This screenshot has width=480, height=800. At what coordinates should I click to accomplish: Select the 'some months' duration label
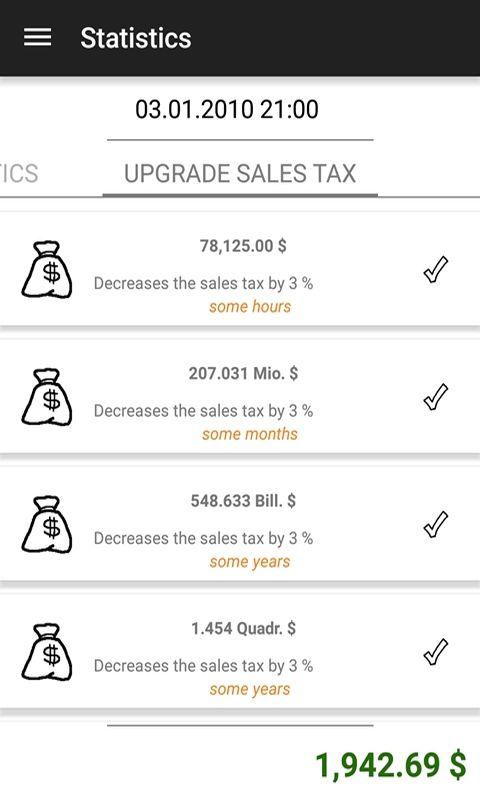[x=250, y=434]
